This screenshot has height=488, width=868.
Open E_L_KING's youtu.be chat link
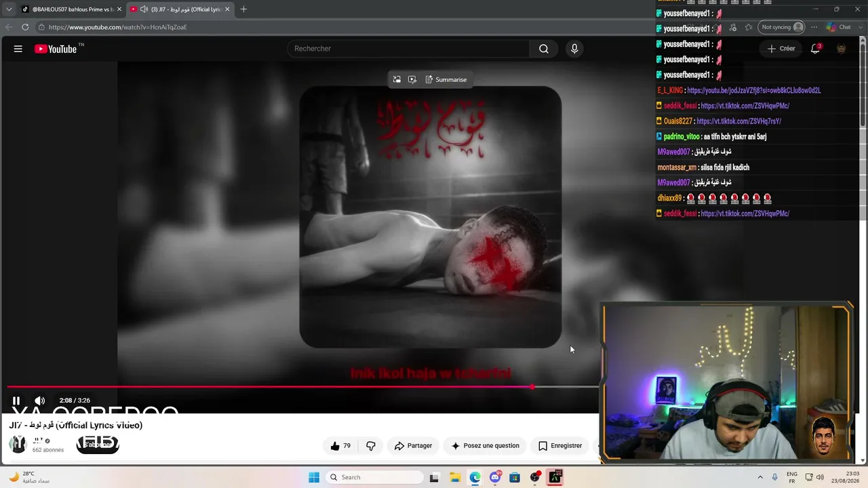point(754,91)
